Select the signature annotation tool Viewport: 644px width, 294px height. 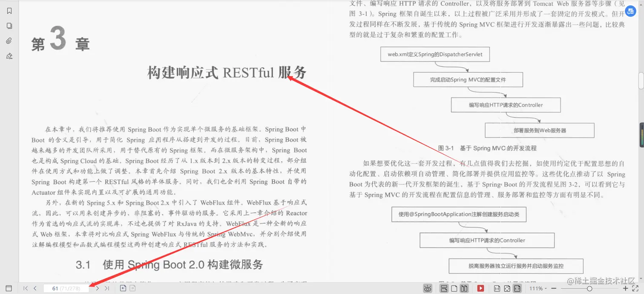click(9, 56)
